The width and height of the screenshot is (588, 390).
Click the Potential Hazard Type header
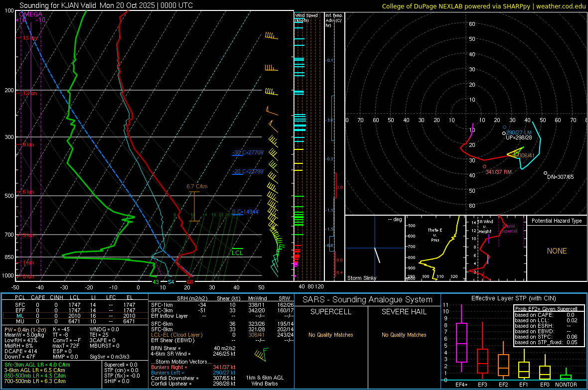click(x=557, y=221)
